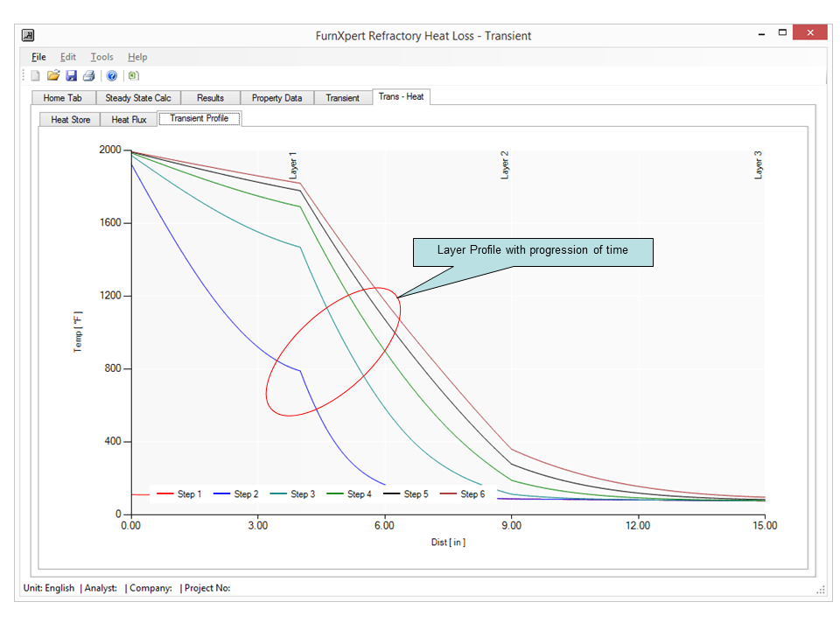The height and width of the screenshot is (630, 840).
Task: Click the Step 1 legend entry
Action: [x=178, y=493]
